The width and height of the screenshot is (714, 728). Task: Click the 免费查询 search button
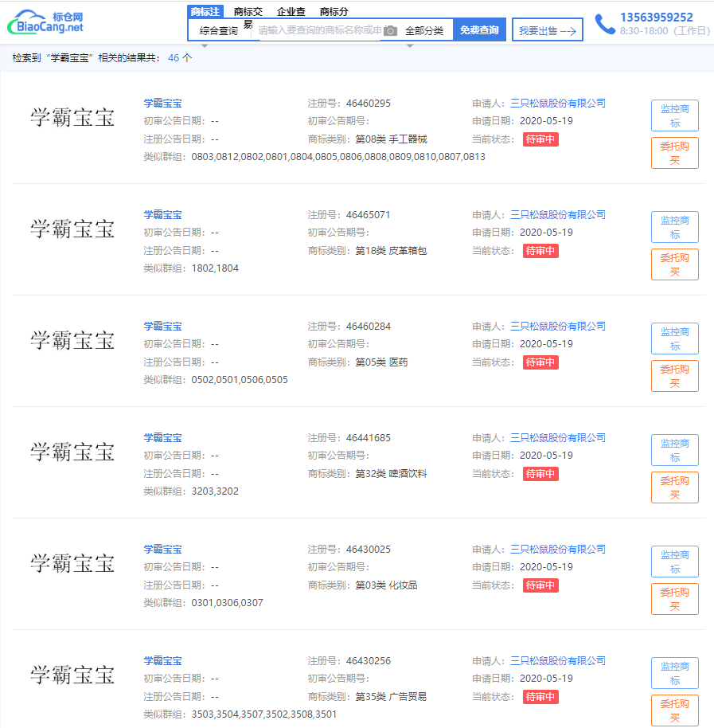(x=479, y=30)
